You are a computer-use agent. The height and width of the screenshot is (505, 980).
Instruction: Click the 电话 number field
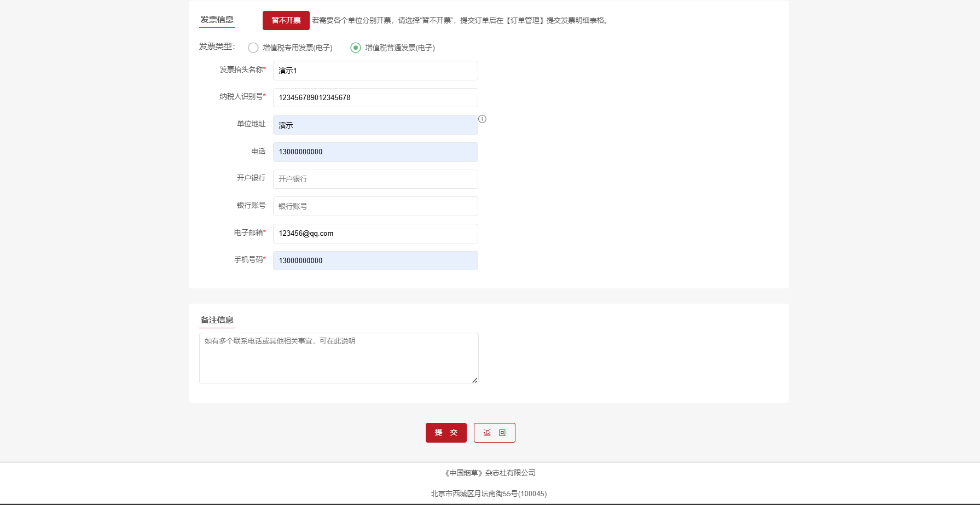point(375,152)
